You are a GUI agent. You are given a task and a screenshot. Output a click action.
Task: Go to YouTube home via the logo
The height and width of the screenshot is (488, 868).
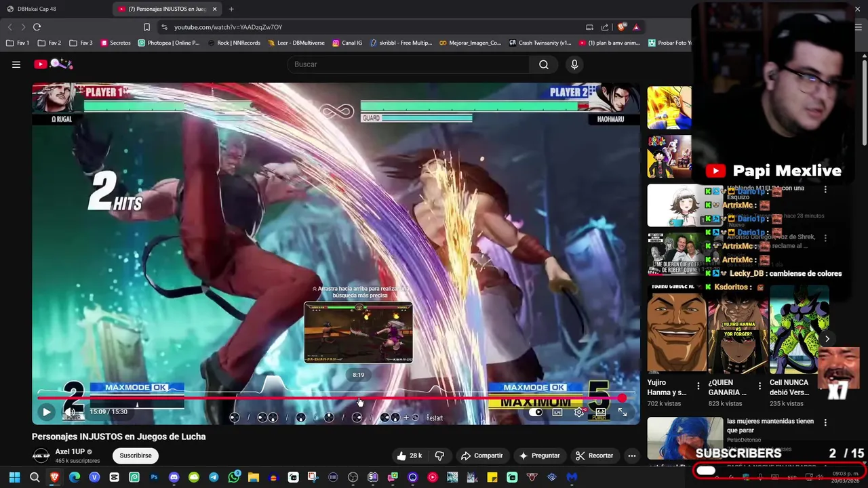(x=53, y=64)
